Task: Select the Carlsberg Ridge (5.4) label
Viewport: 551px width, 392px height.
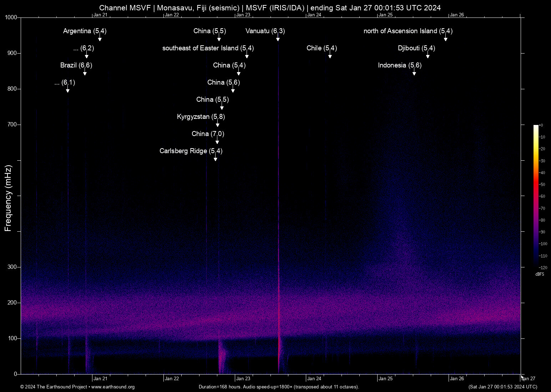Action: coord(191,151)
